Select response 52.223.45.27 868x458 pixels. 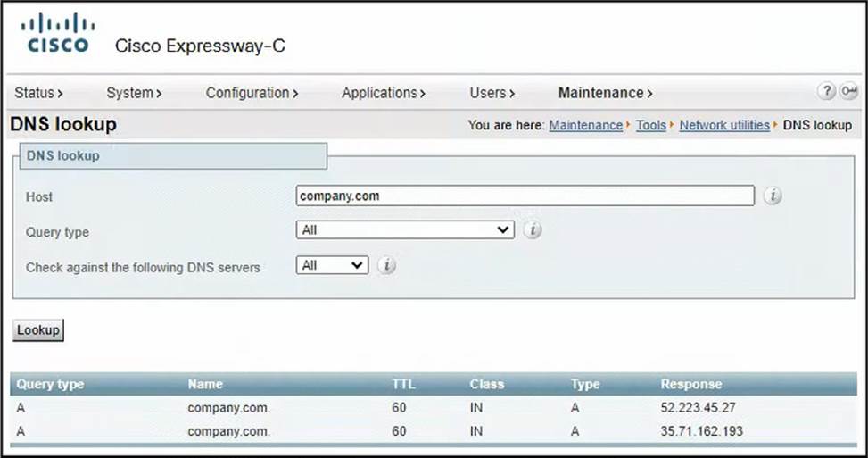698,408
